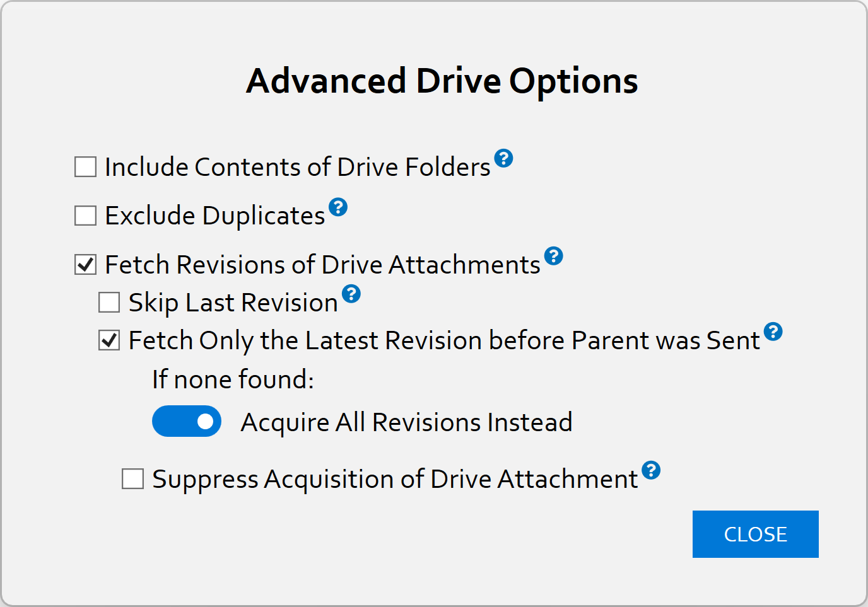The width and height of the screenshot is (868, 607).
Task: Tick the Include Contents of Drive Folders checkbox
Action: pos(86,167)
